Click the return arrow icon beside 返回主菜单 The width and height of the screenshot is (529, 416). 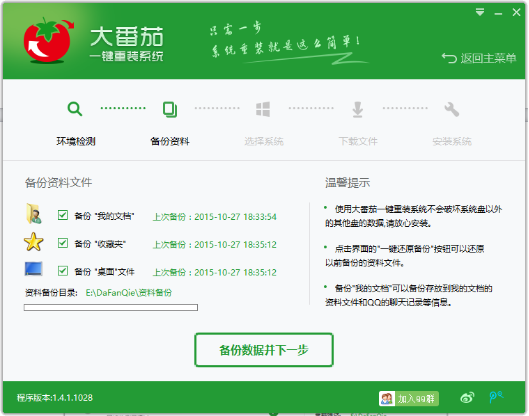[449, 58]
